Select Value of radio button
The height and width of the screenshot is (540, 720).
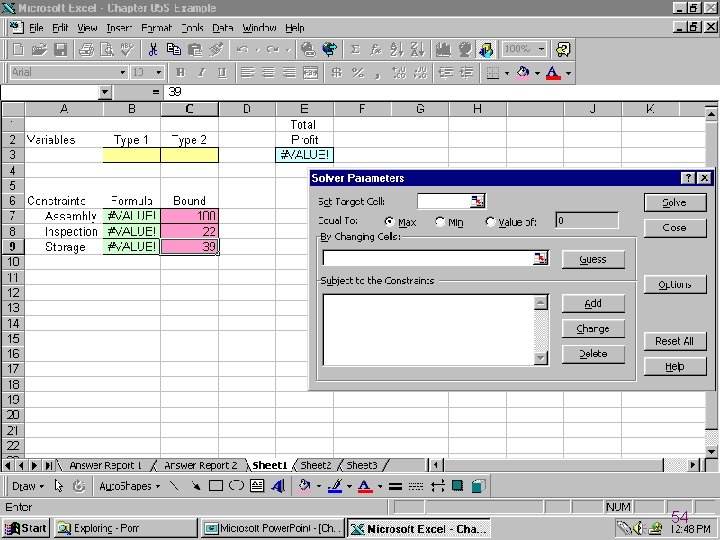tap(490, 222)
